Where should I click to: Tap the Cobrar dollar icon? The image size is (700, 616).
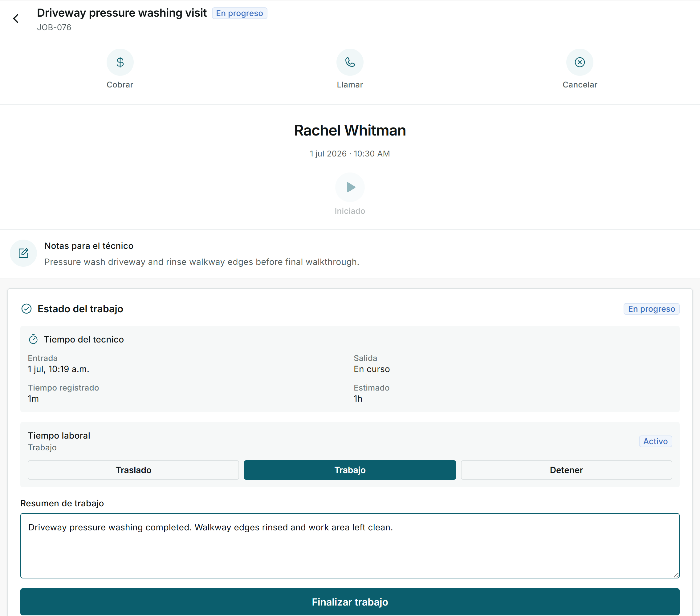120,62
